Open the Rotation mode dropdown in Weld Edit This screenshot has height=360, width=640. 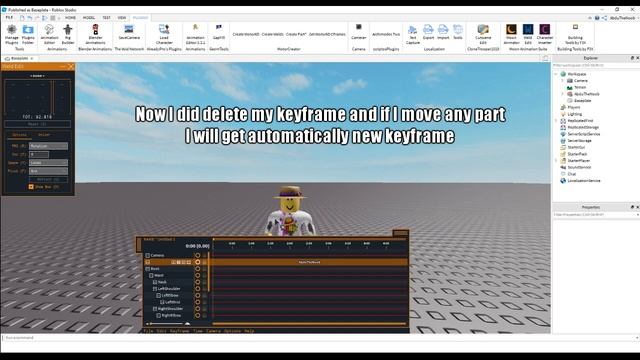click(x=48, y=146)
